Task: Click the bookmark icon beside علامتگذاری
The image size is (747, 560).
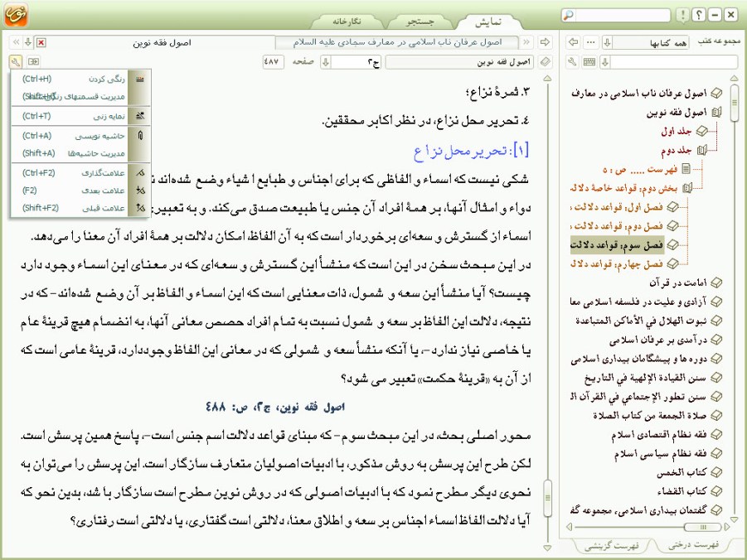Action: pyautogui.click(x=139, y=173)
